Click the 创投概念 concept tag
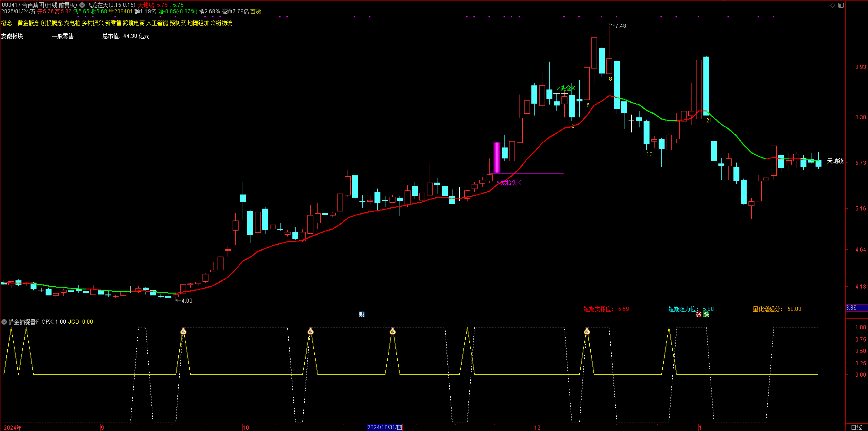Image resolution: width=868 pixels, height=431 pixels. click(x=52, y=23)
